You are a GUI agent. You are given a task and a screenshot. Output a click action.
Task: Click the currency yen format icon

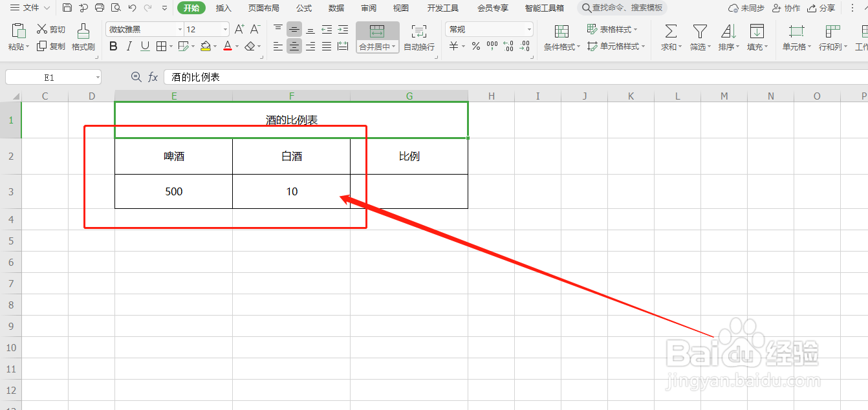[x=454, y=46]
